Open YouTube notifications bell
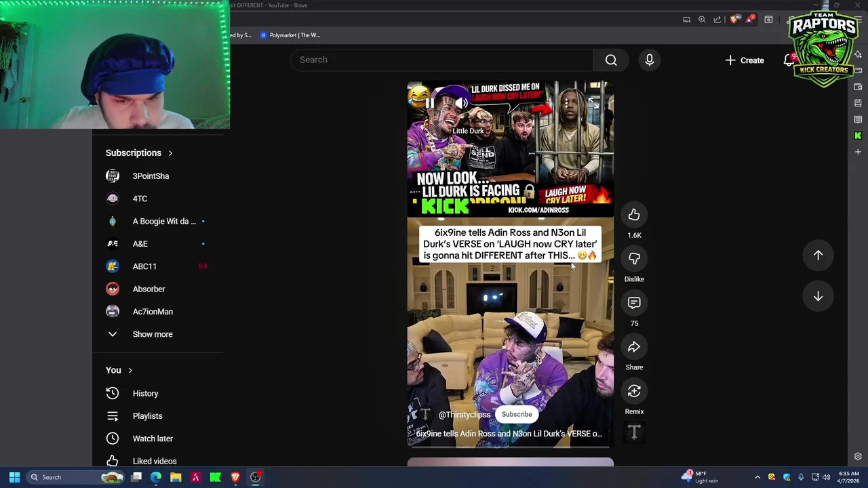 tap(789, 60)
